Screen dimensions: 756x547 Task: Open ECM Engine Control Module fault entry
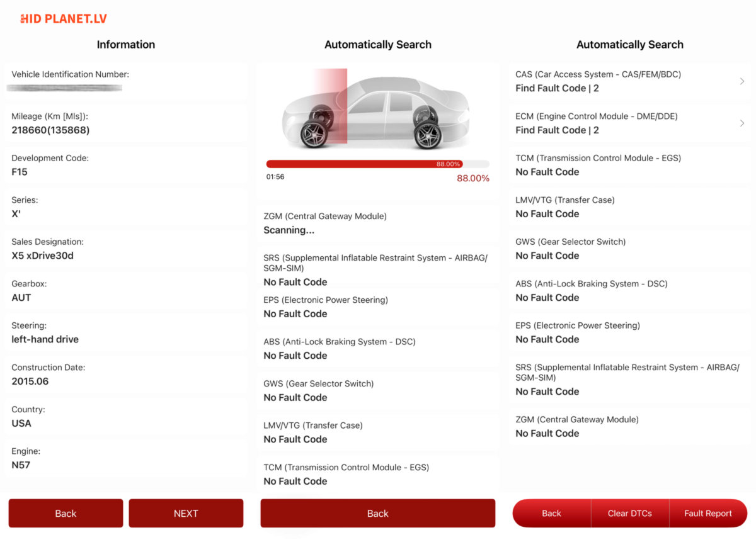[624, 123]
